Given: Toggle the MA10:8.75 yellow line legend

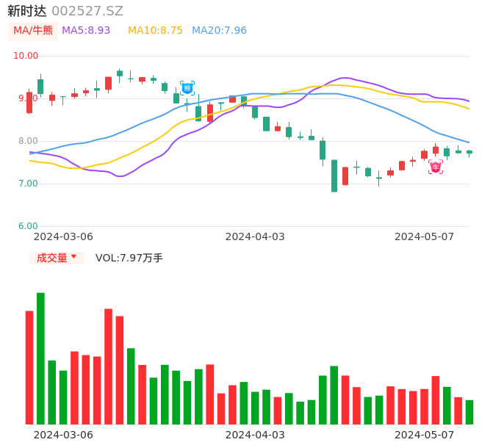Looking at the screenshot, I should coord(155,31).
